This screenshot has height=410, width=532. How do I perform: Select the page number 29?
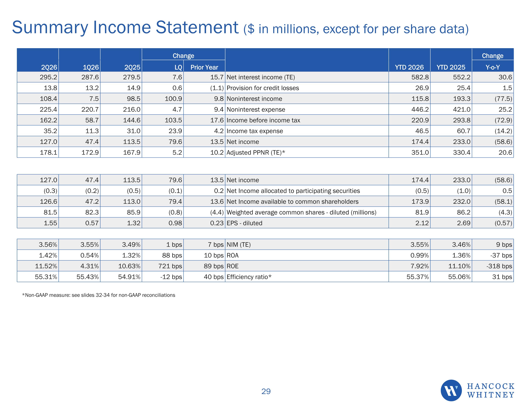[x=266, y=392]
